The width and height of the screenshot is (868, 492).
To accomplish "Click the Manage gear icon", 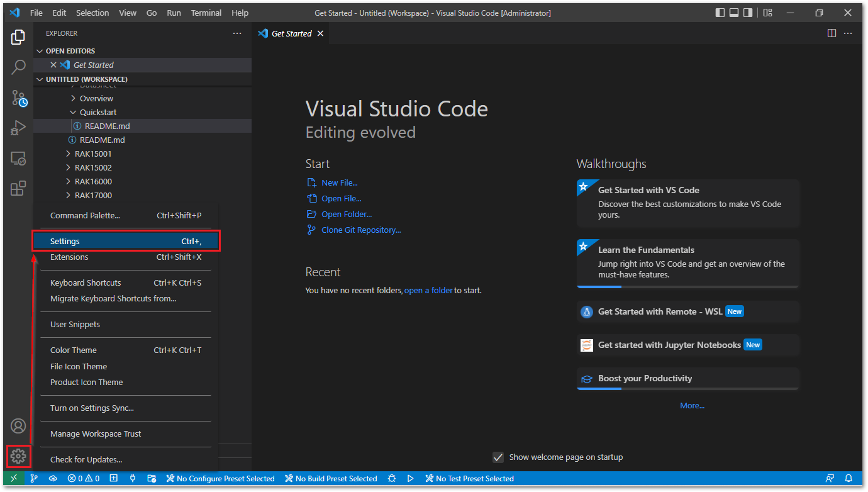I will [x=18, y=456].
